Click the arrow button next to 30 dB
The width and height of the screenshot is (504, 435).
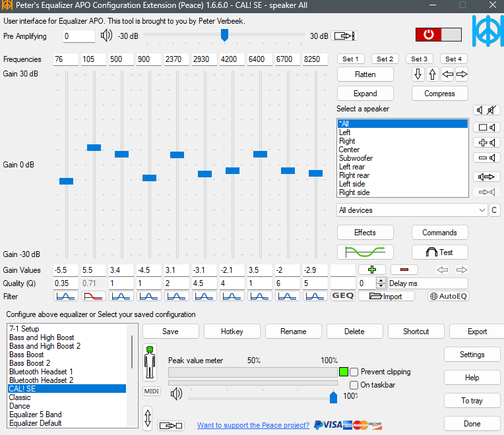pyautogui.click(x=344, y=36)
